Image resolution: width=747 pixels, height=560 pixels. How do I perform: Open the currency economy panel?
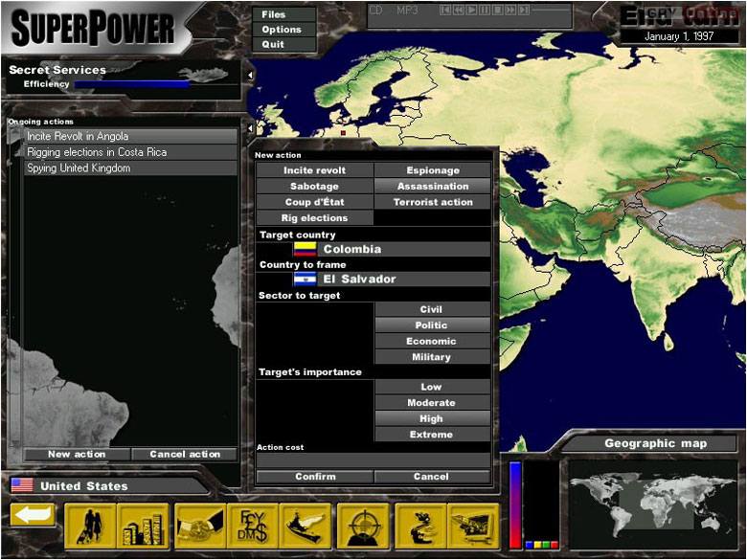[x=253, y=526]
